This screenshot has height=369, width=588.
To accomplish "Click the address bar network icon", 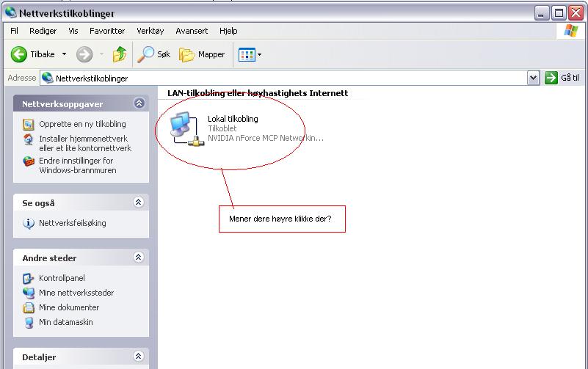I will coord(47,78).
